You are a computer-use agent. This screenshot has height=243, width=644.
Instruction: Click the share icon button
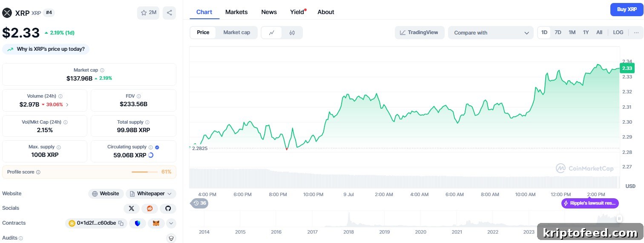coord(170,13)
